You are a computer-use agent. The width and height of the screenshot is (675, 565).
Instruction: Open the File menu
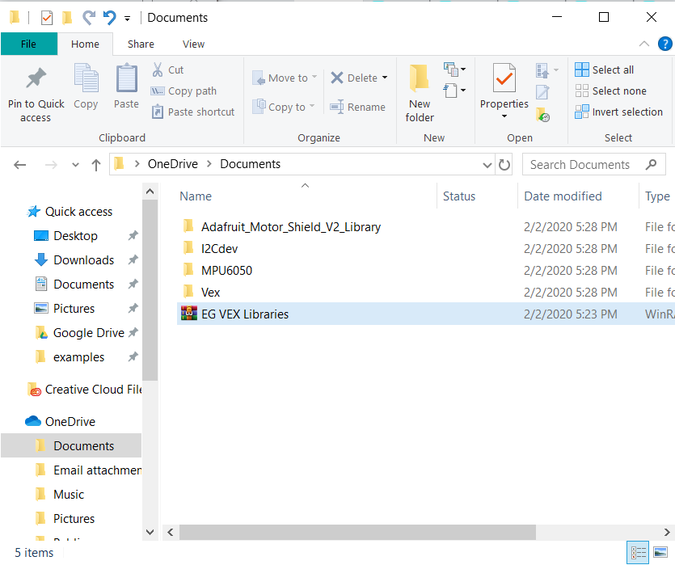(28, 44)
